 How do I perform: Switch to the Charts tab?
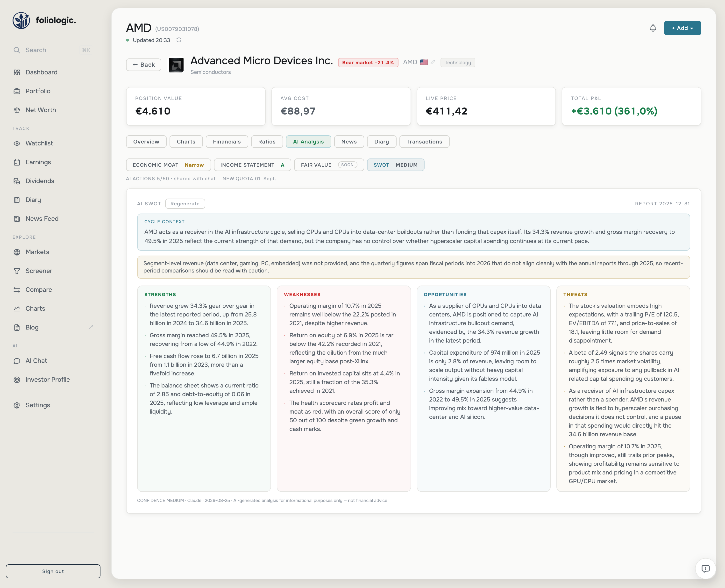pos(186,142)
